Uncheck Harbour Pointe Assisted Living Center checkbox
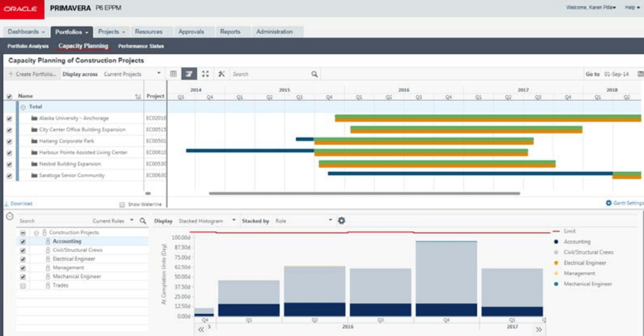Image resolution: width=644 pixels, height=336 pixels. pos(9,153)
